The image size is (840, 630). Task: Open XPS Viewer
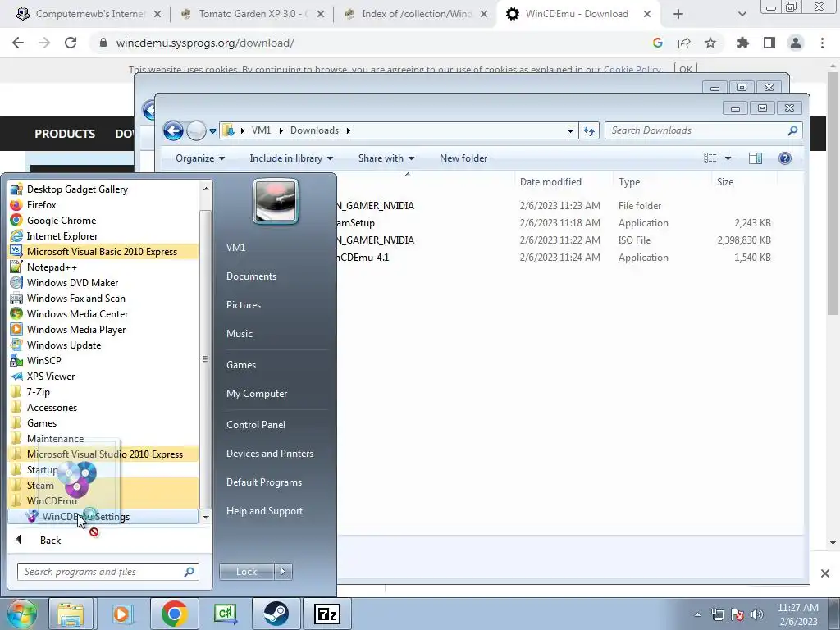(51, 376)
